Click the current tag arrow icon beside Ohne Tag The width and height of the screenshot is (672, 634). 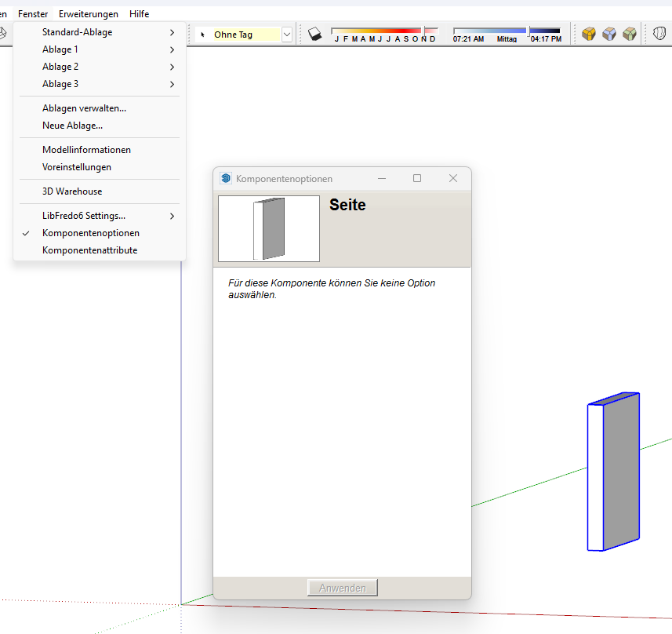[204, 35]
